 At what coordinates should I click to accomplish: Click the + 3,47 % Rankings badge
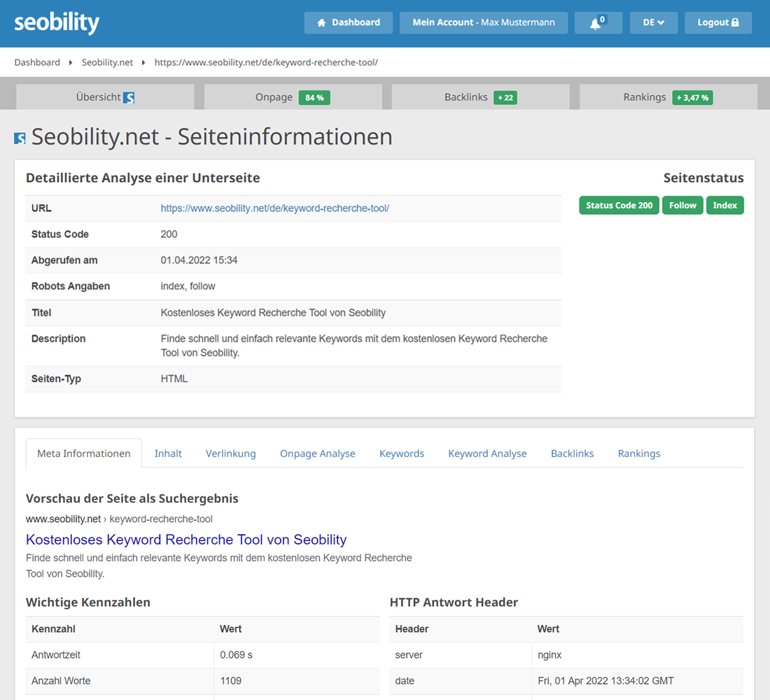(692, 98)
